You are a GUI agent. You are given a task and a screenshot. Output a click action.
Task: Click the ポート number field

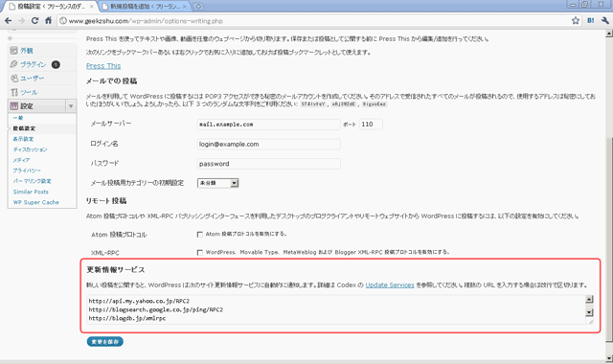pyautogui.click(x=371, y=125)
